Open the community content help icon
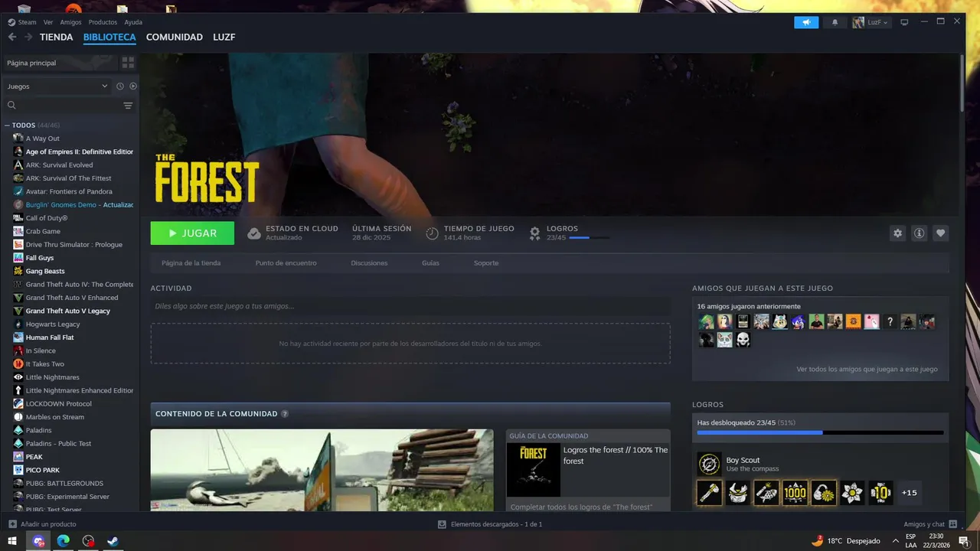The image size is (980, 551). pyautogui.click(x=285, y=414)
